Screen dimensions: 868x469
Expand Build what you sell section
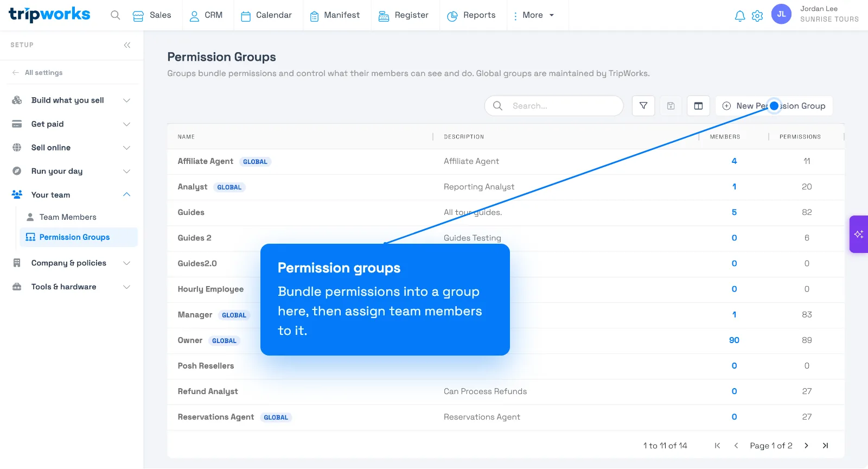click(x=126, y=100)
